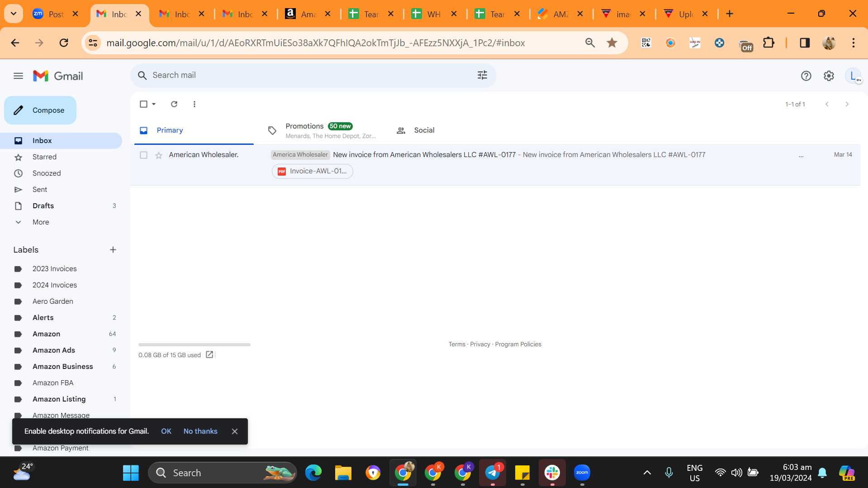Viewport: 868px width, 488px height.
Task: Open the American Wholesalers invoice email subject
Action: (424, 155)
